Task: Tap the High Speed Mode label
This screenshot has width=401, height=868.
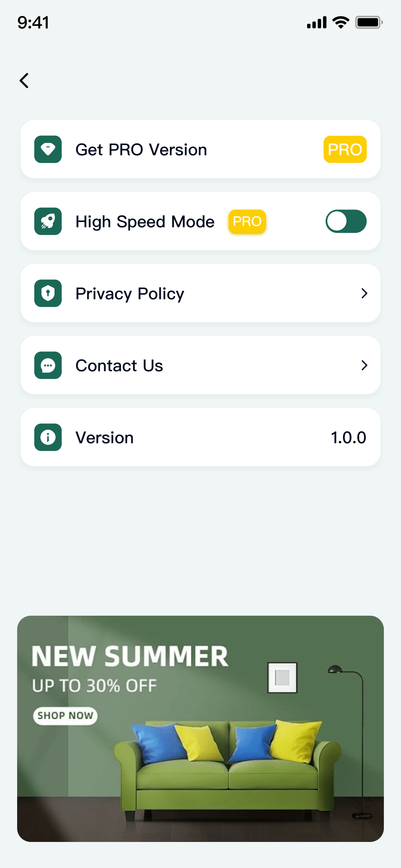Action: pyautogui.click(x=145, y=222)
